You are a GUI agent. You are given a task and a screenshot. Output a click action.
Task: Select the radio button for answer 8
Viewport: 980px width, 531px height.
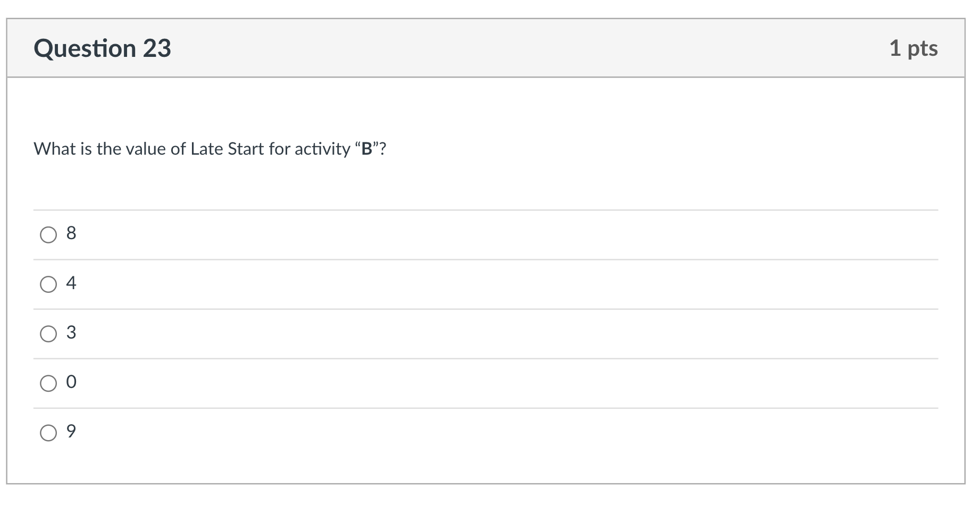point(48,234)
